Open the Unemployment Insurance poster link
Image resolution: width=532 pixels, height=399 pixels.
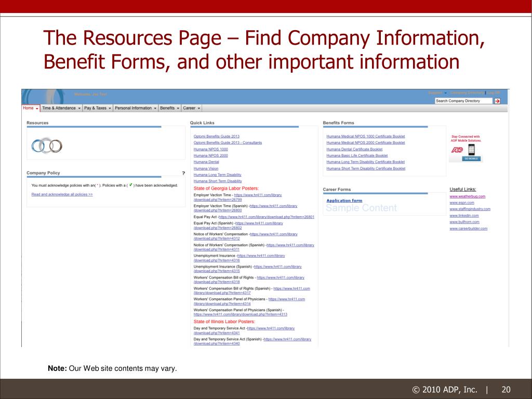pyautogui.click(x=261, y=256)
